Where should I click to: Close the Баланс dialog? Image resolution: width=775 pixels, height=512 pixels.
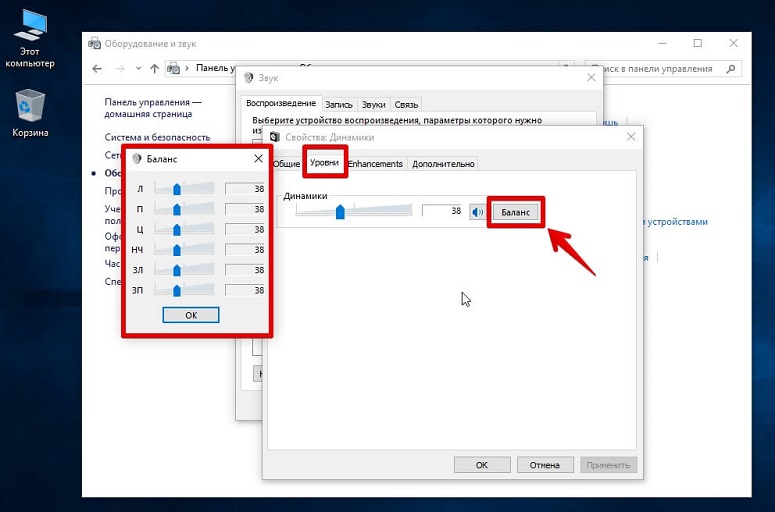coord(258,158)
